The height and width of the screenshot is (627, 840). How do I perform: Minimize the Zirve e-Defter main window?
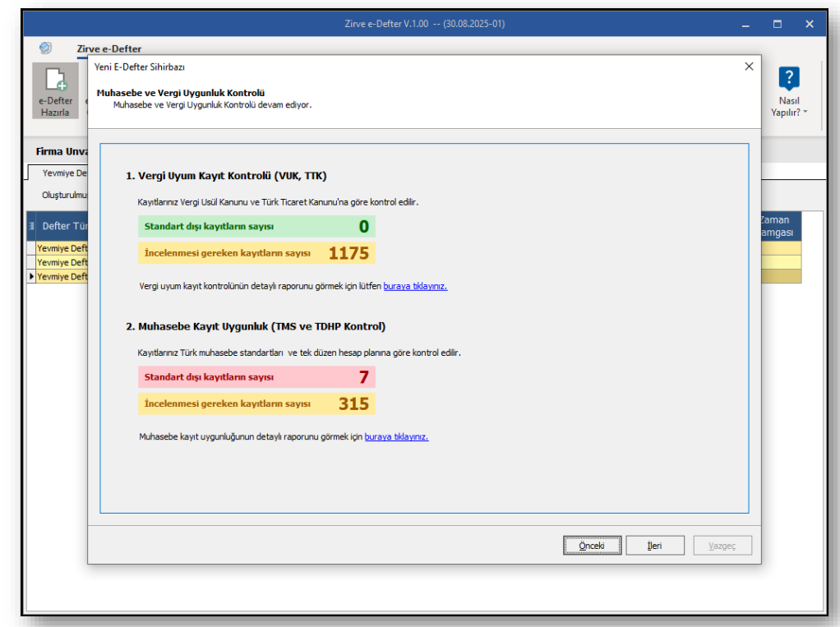[745, 24]
